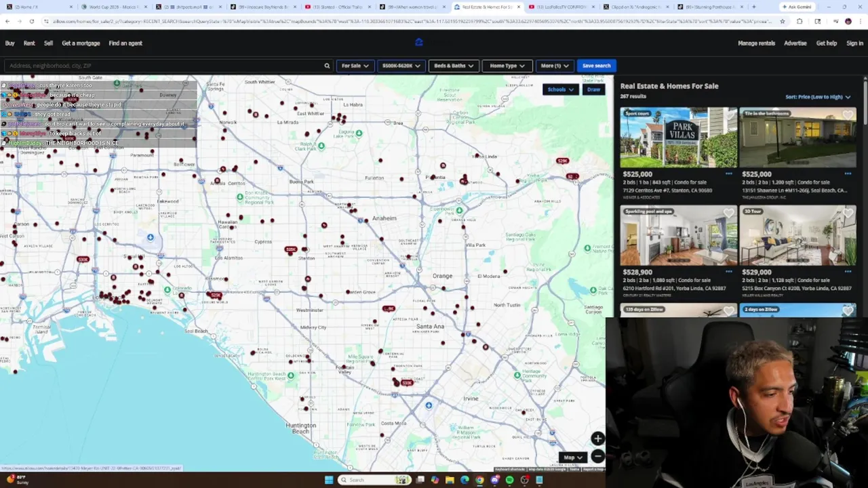Screen dimensions: 868x488
Task: Open the Sparkling pool and spa listing photo
Action: pos(678,235)
